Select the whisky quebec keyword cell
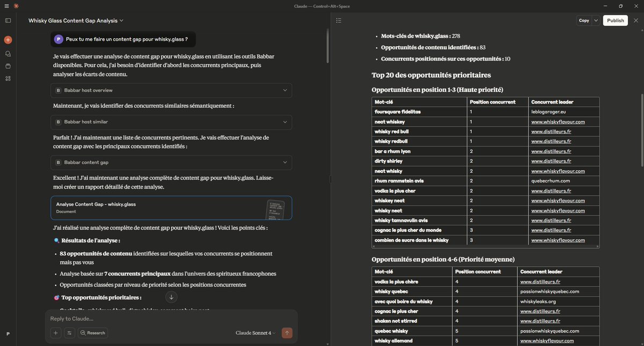Image resolution: width=644 pixels, height=346 pixels. 412,291
